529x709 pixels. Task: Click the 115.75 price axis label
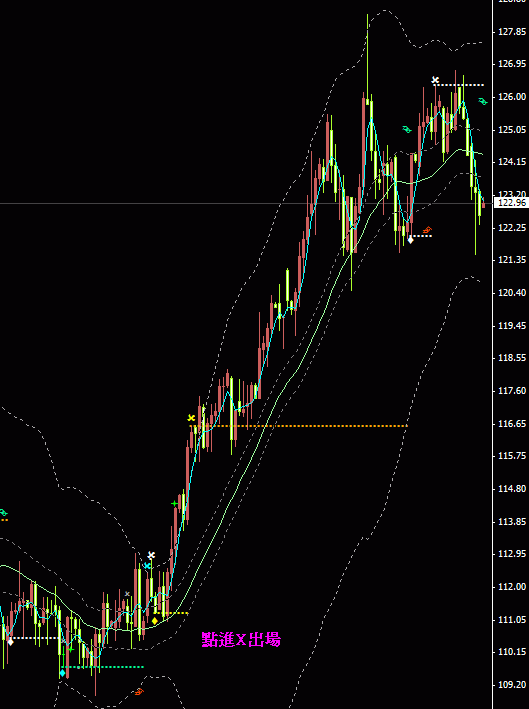tap(512, 456)
